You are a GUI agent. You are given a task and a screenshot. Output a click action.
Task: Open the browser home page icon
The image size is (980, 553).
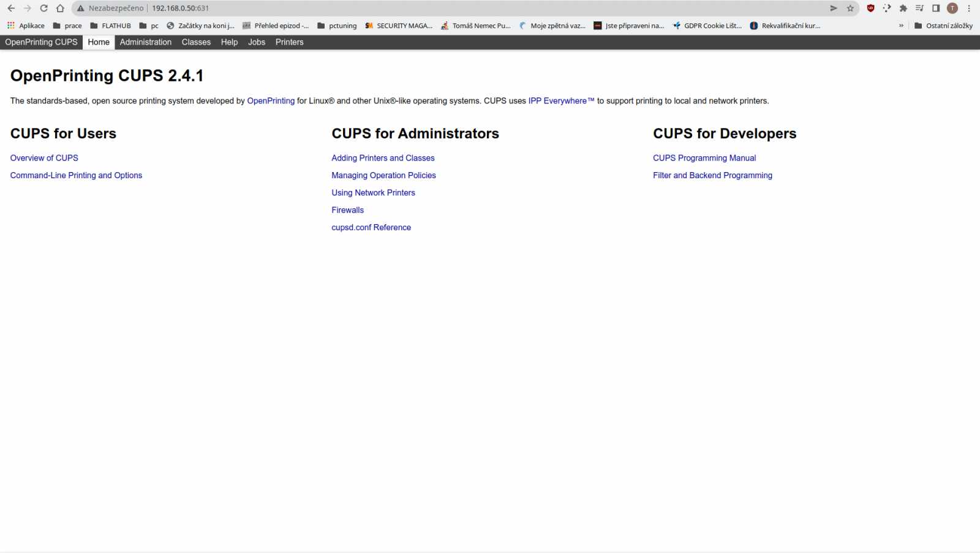pos(60,8)
